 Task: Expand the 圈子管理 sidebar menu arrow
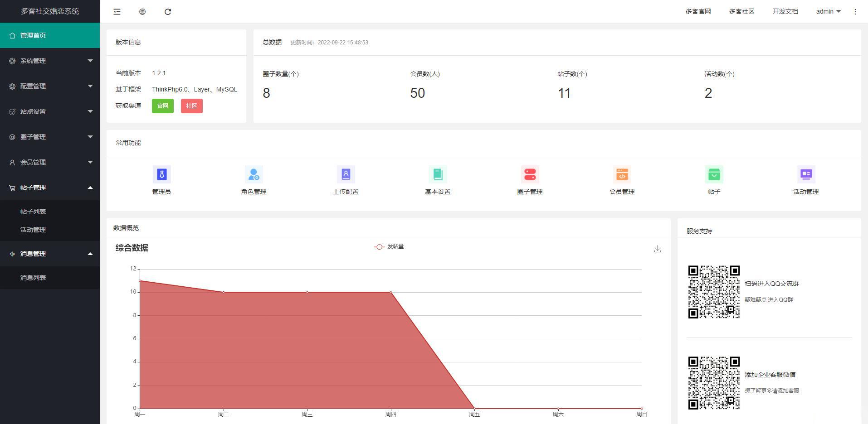[90, 137]
